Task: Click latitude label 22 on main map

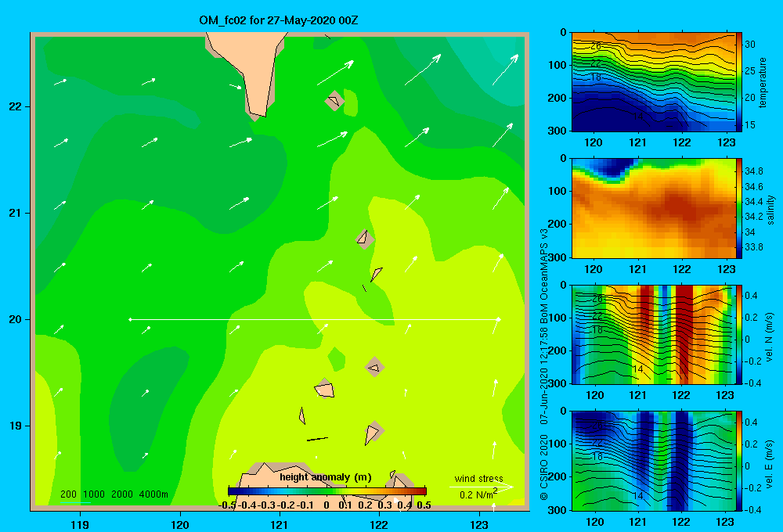Action: [x=16, y=106]
